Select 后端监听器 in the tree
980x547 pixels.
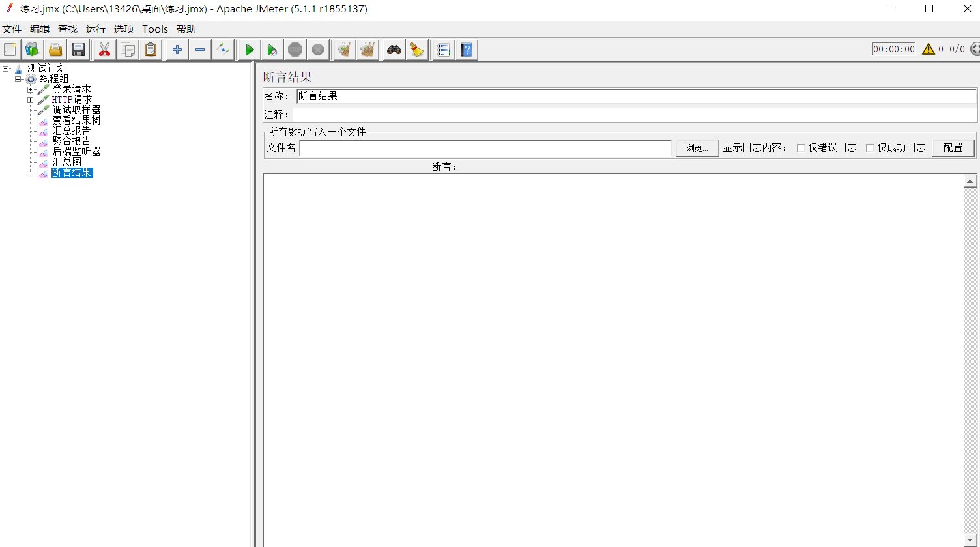pos(76,151)
